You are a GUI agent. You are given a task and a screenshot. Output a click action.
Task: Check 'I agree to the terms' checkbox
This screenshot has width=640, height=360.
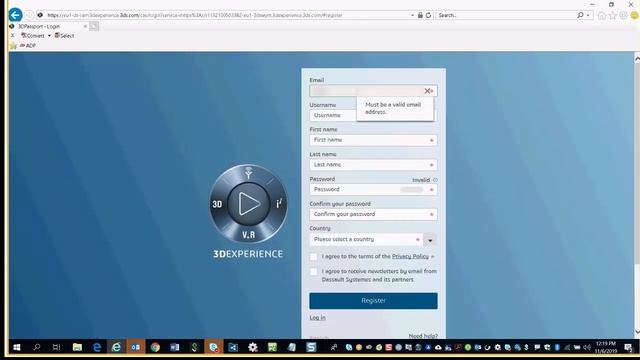(x=313, y=257)
